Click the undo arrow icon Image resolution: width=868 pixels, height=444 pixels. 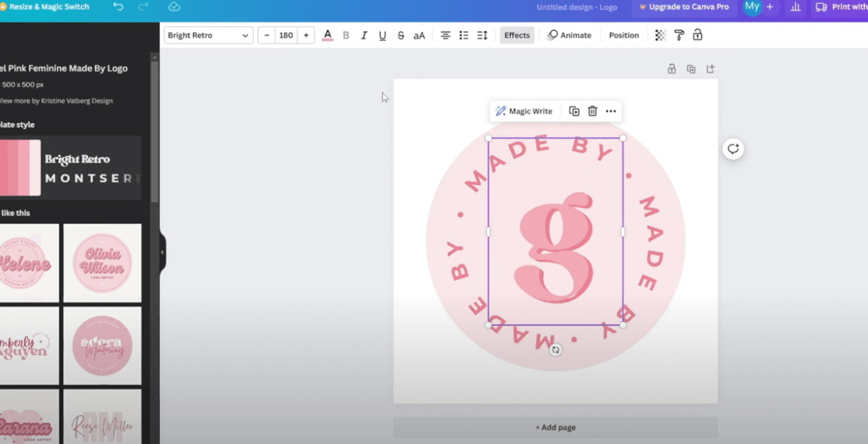[118, 7]
